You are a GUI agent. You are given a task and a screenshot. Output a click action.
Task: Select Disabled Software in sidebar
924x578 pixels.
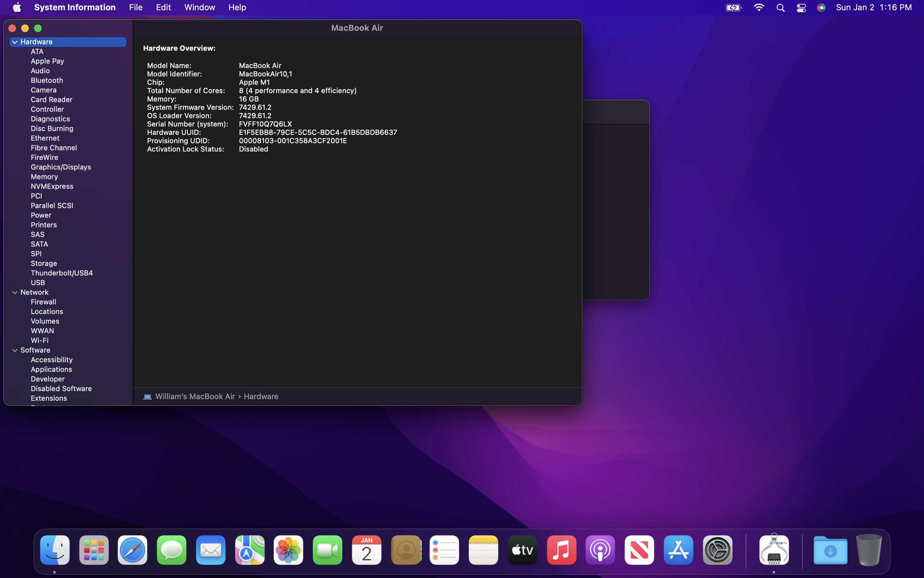(x=61, y=389)
